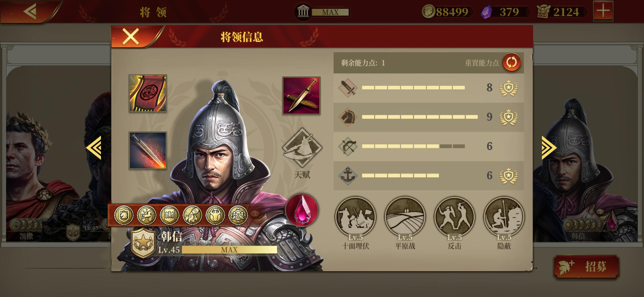Show previous general with left arrow
Image resolution: width=644 pixels, height=297 pixels.
94,148
